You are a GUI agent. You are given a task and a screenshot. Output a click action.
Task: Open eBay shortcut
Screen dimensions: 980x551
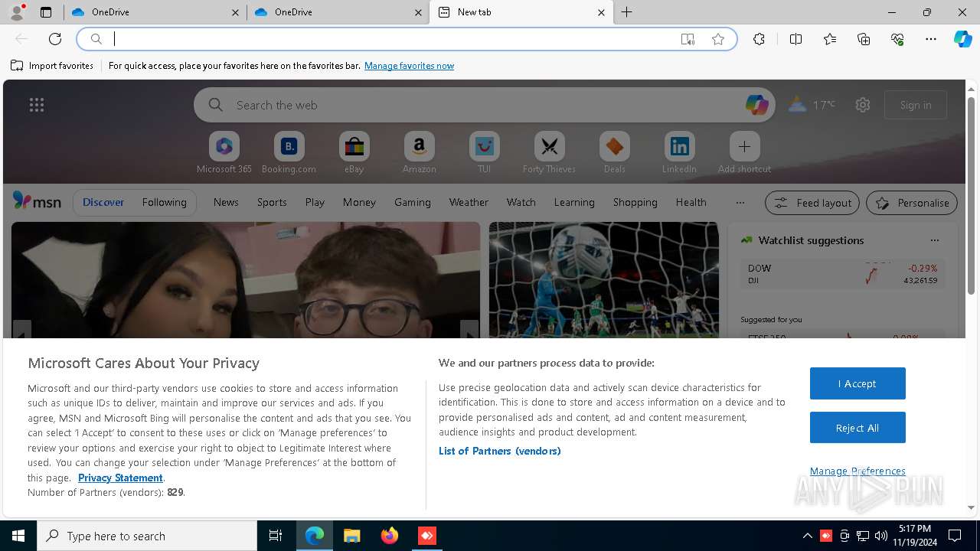pos(354,152)
